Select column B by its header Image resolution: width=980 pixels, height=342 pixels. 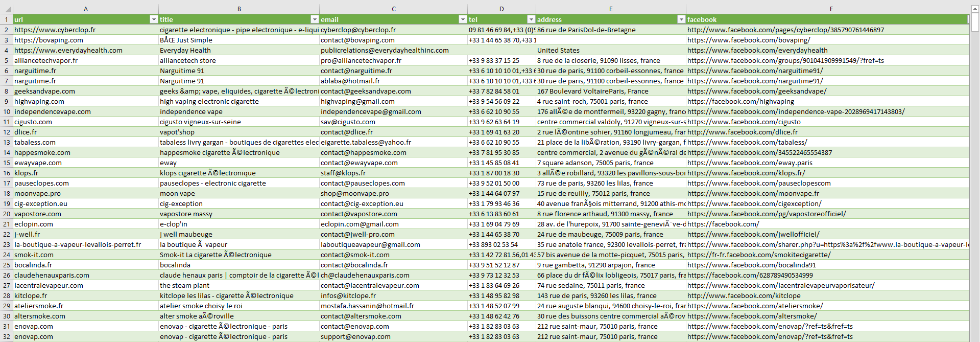[239, 9]
